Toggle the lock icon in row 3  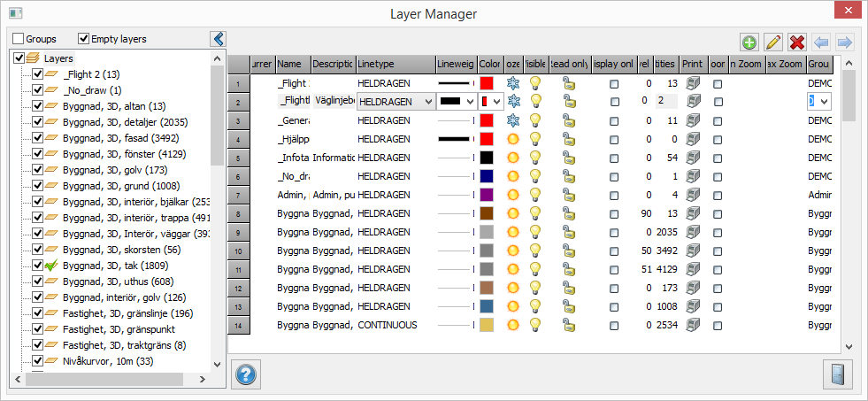(x=569, y=120)
